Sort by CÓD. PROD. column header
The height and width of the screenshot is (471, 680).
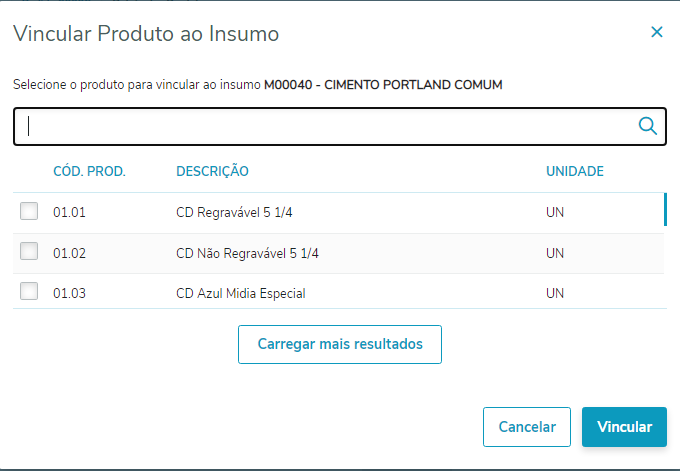[x=89, y=171]
